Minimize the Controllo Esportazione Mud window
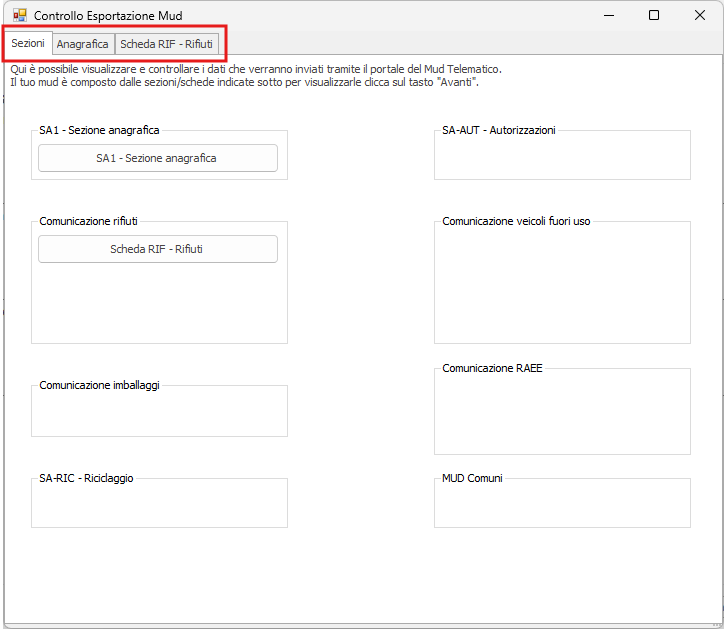The height and width of the screenshot is (629, 724). click(x=608, y=15)
